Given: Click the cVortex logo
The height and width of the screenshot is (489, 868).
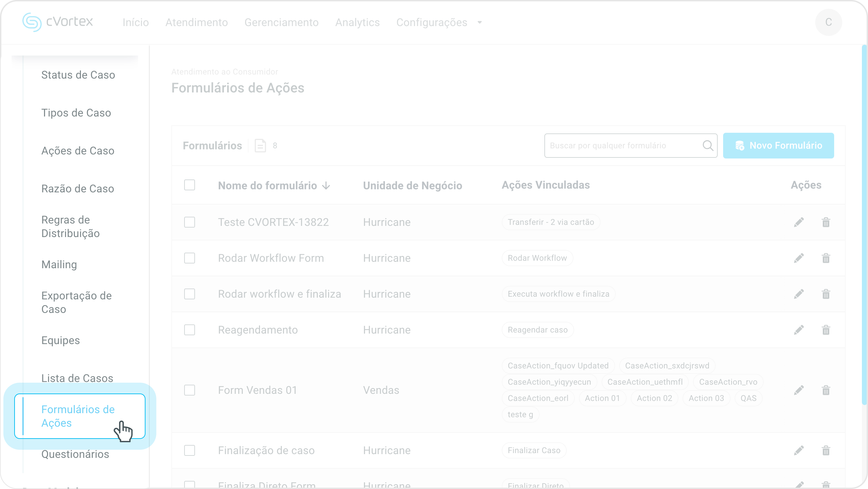Looking at the screenshot, I should point(58,22).
